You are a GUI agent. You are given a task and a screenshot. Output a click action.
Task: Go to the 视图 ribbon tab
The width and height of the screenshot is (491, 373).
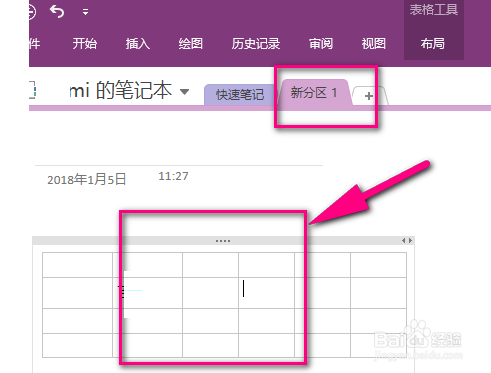(374, 44)
